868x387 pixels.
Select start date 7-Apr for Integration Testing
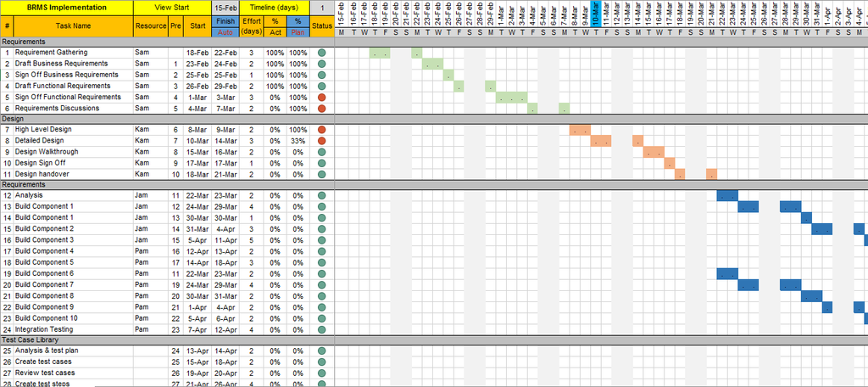point(198,329)
